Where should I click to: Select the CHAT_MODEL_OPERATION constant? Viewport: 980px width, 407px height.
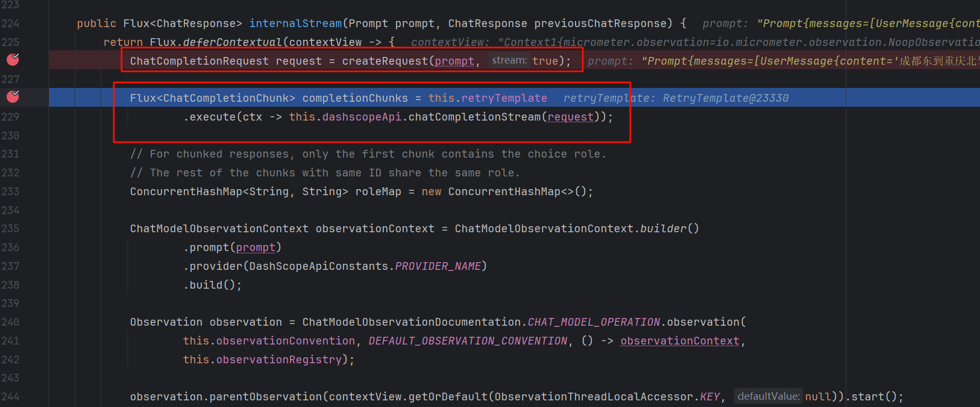coord(594,322)
